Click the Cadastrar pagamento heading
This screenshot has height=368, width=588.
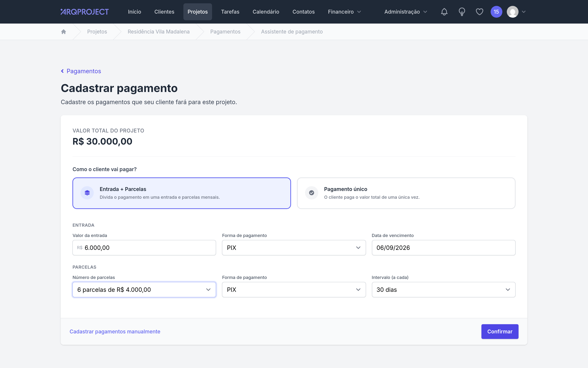click(x=119, y=88)
